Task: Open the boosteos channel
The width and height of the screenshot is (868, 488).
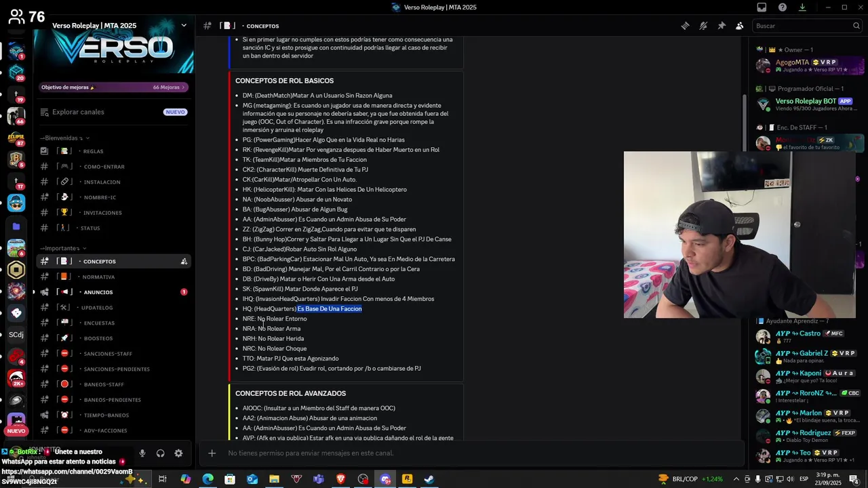Action: pyautogui.click(x=113, y=338)
